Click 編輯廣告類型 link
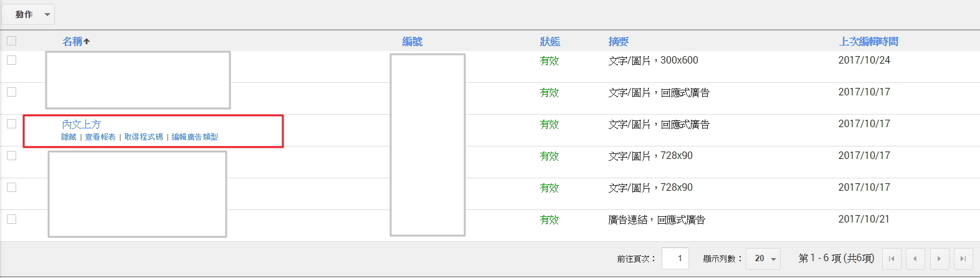The width and height of the screenshot is (980, 278). point(194,137)
